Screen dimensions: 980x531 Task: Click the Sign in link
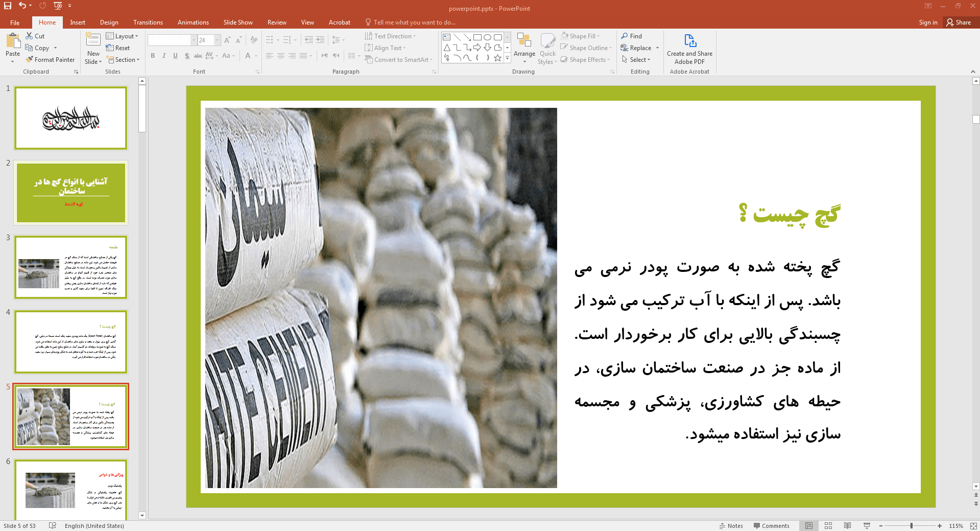pos(928,22)
